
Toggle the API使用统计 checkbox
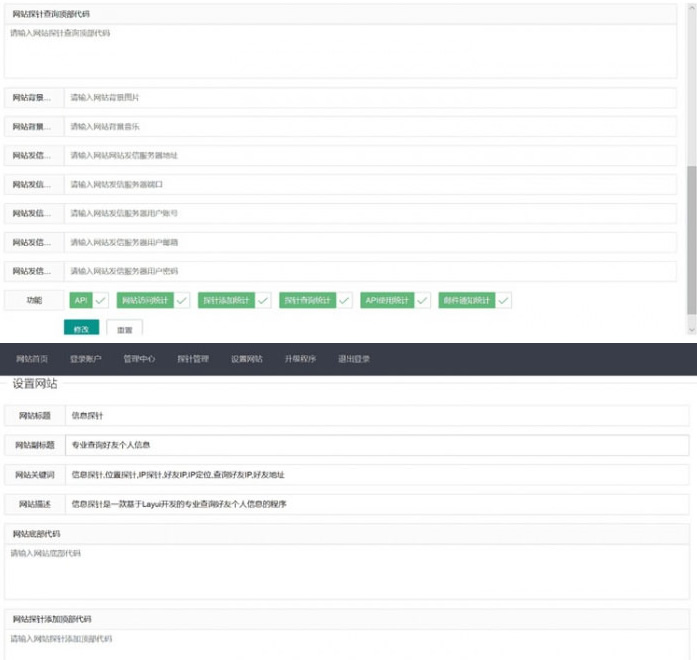pyautogui.click(x=395, y=300)
